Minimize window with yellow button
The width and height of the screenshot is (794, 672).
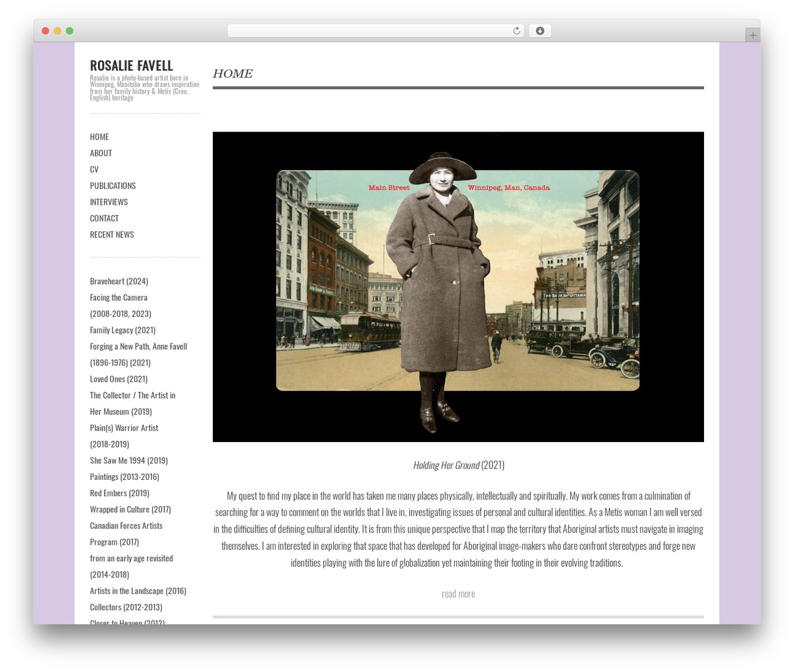(57, 31)
